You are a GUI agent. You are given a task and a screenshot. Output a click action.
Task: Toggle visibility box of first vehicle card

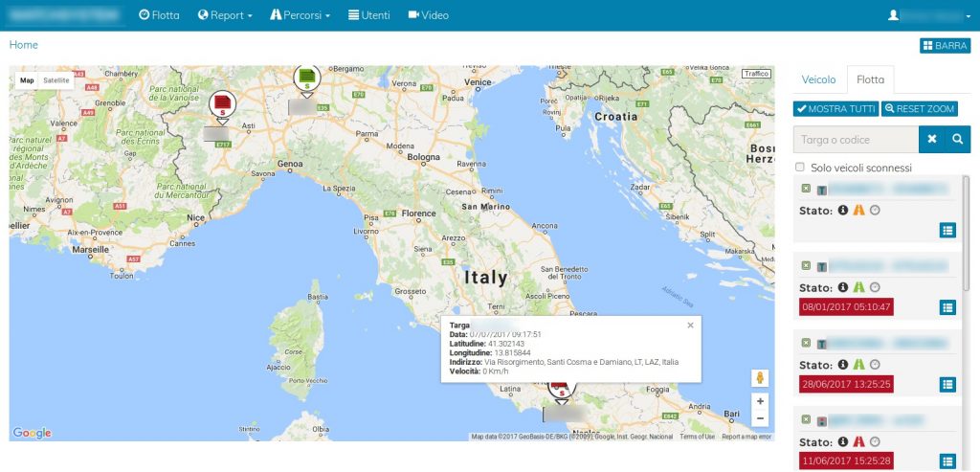pyautogui.click(x=806, y=189)
